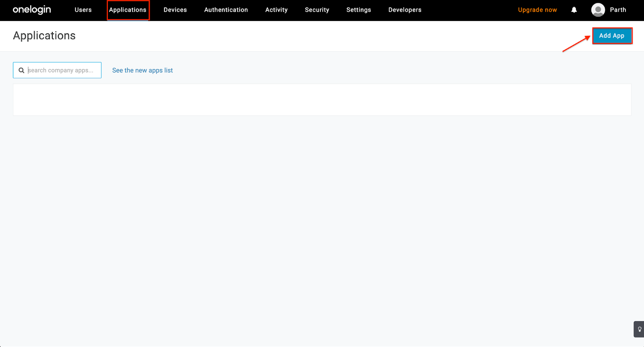
Task: Focus the search company apps field
Action: 57,70
